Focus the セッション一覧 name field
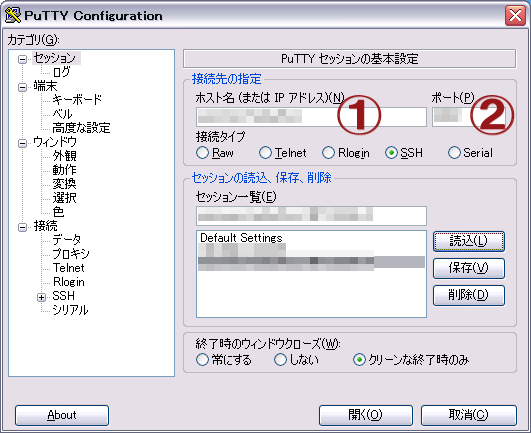The image size is (531, 433). [311, 216]
